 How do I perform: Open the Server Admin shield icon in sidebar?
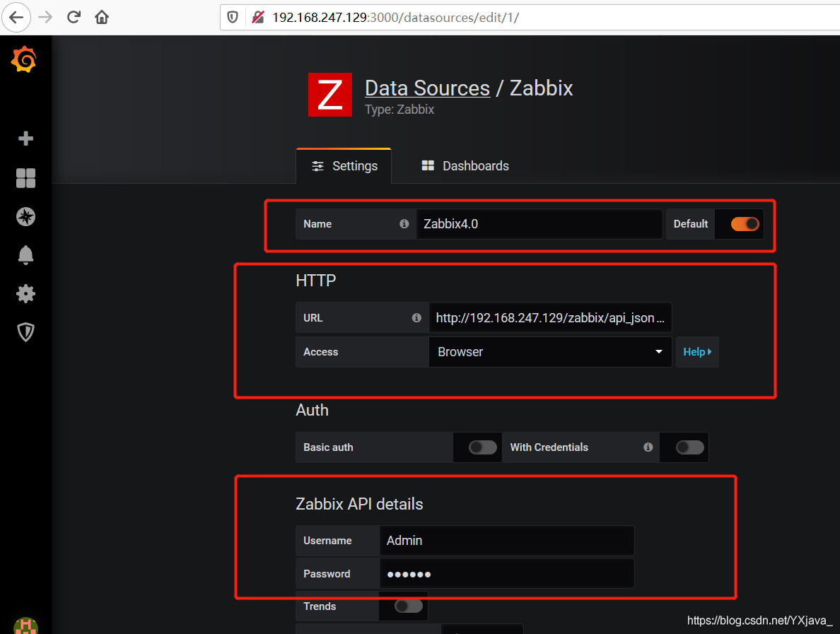25,332
